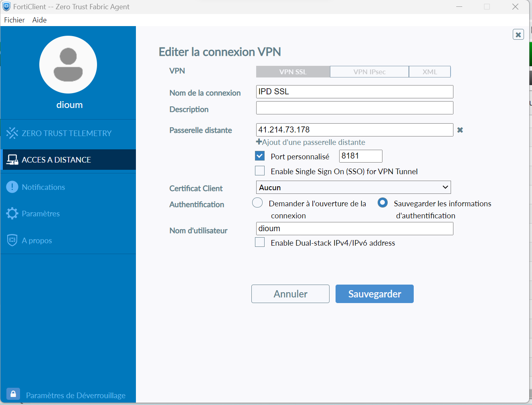The width and height of the screenshot is (532, 405).
Task: Enable Single Sign On for VPN Tunnel
Action: pyautogui.click(x=260, y=171)
